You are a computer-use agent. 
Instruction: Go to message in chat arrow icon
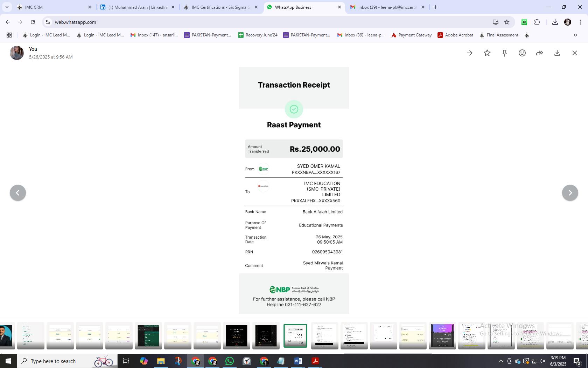click(470, 53)
